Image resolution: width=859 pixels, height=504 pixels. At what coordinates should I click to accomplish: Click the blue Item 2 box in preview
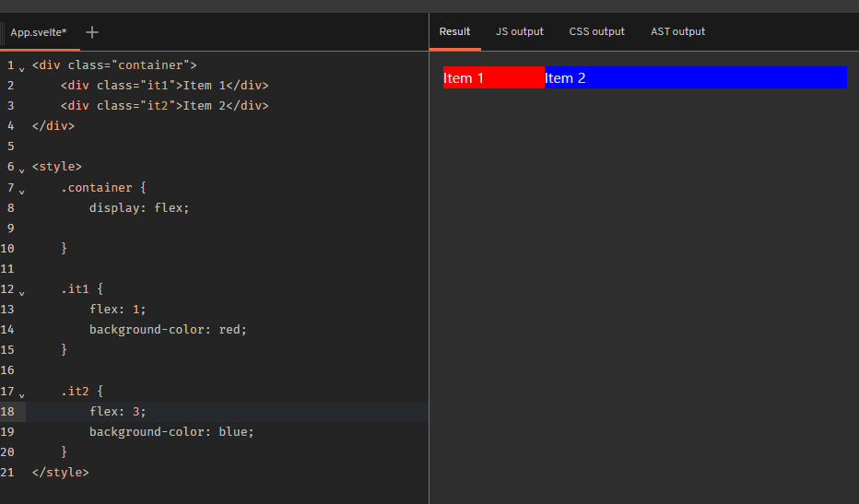click(x=696, y=77)
